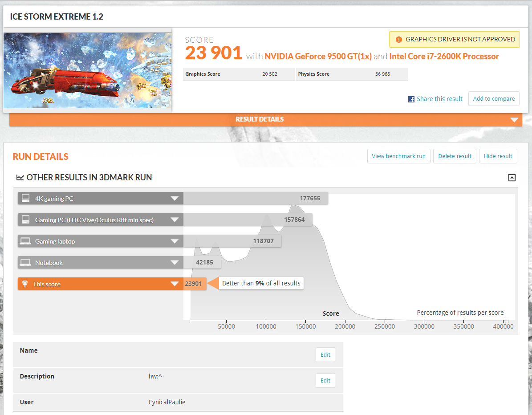This screenshot has height=415, width=532.
Task: Click the Graphics Driver Is Not Approved notice
Action: coord(454,39)
